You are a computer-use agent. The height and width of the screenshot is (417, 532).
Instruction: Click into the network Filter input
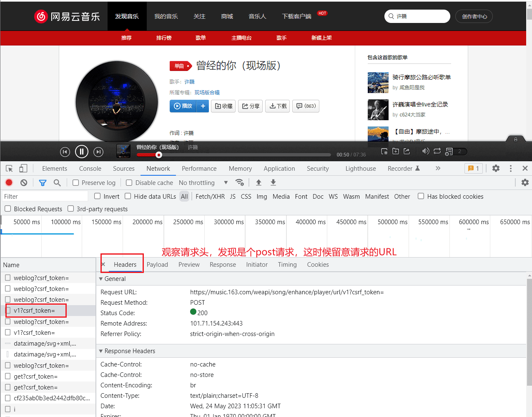tap(44, 197)
